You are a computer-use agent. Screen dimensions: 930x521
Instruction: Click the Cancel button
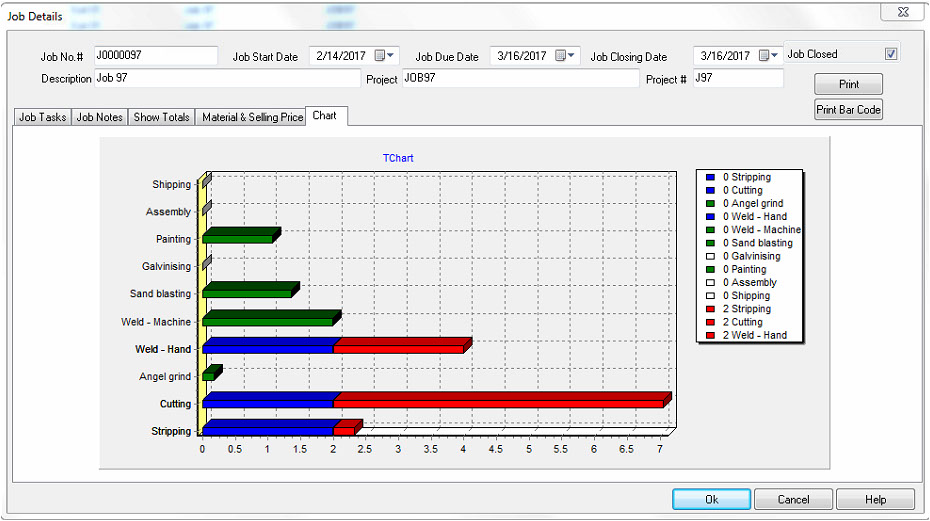click(793, 499)
